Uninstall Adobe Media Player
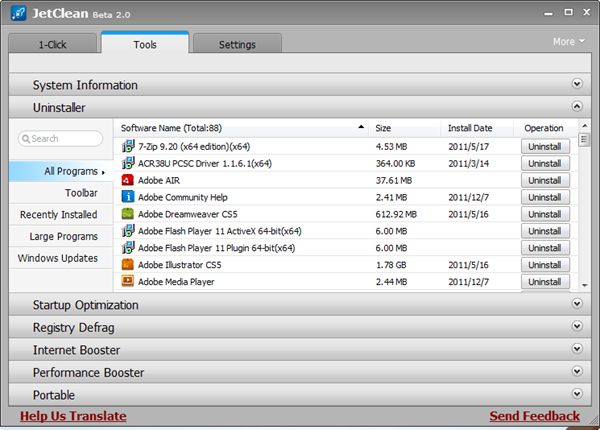 545,281
